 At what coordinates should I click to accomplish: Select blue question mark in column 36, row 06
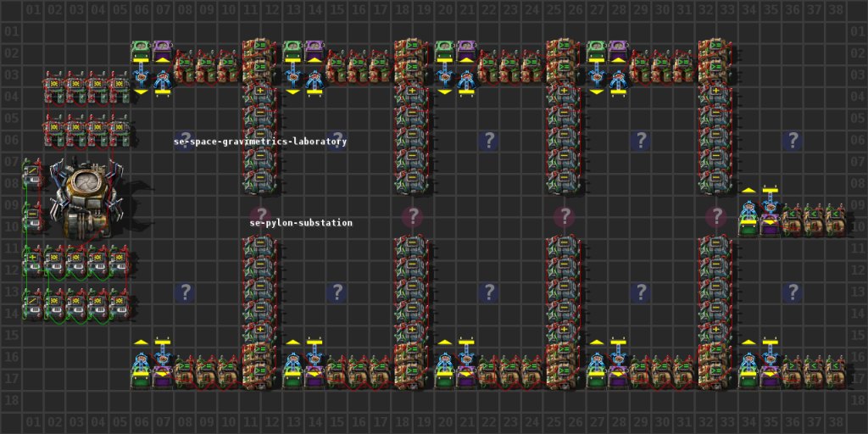[793, 141]
